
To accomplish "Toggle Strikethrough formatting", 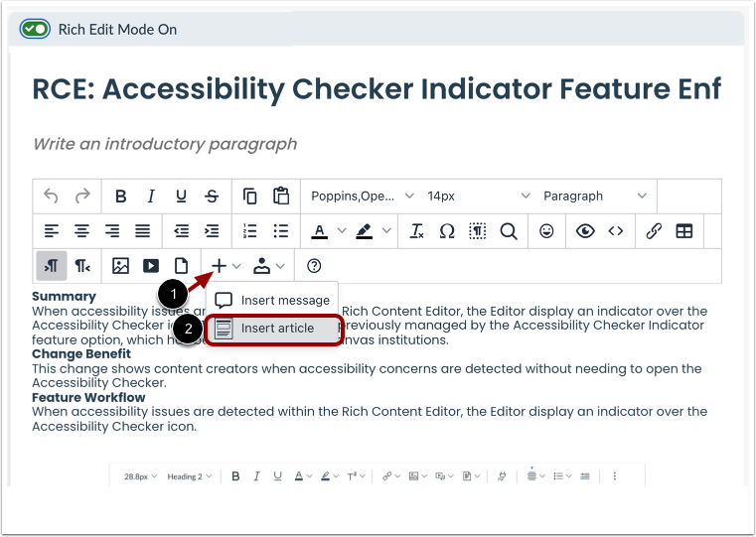I will pyautogui.click(x=212, y=196).
